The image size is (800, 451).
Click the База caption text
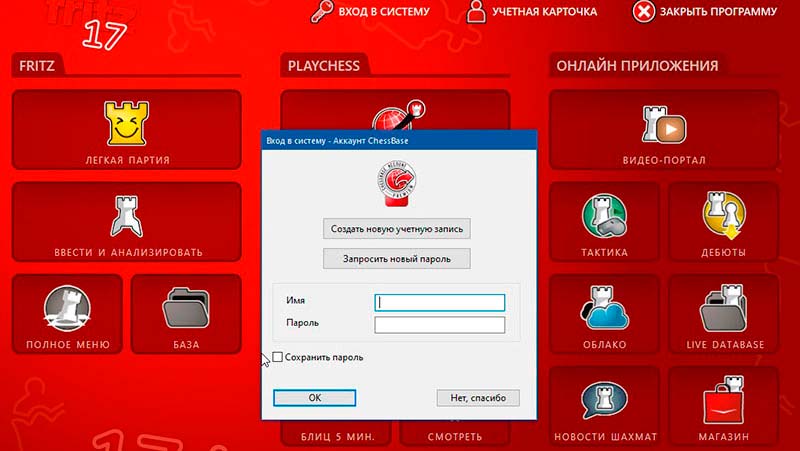click(186, 345)
